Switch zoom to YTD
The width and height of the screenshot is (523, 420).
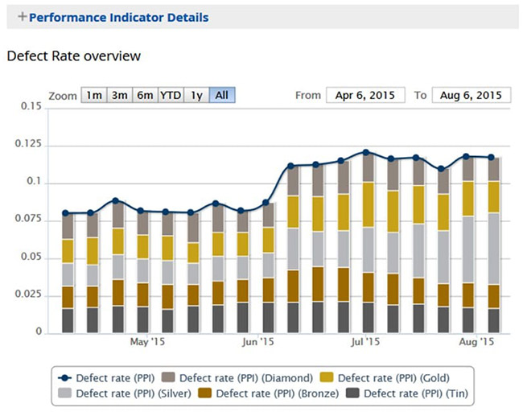point(171,95)
